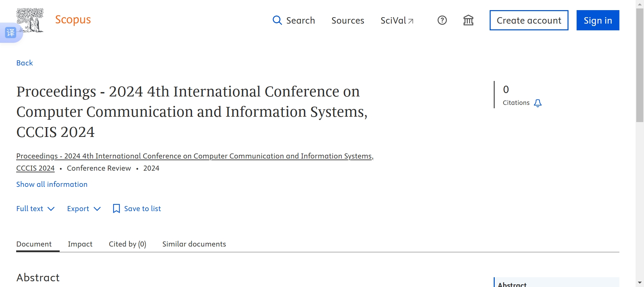Click the magnifying glass search icon

(277, 20)
